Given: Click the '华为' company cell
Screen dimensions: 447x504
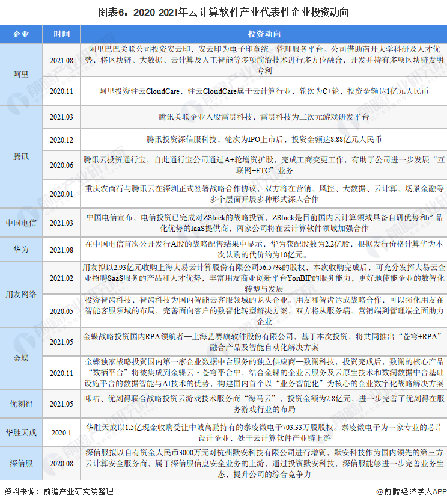Looking at the screenshot, I should pyautogui.click(x=21, y=249).
